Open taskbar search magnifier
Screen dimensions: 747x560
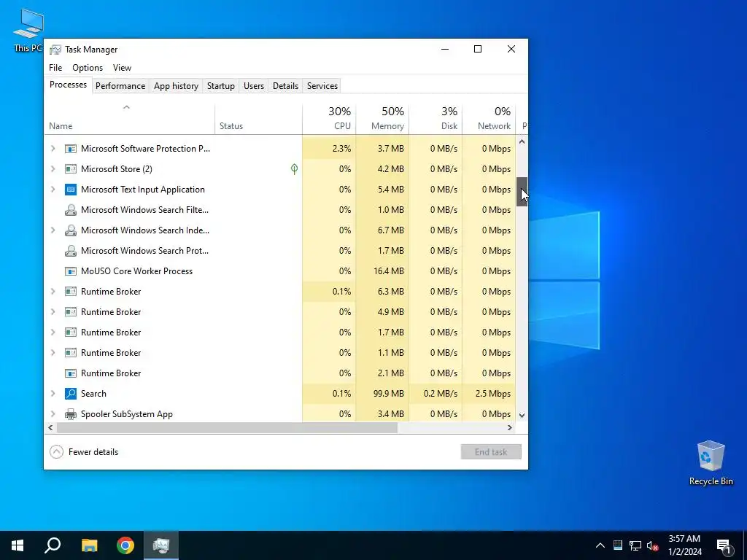point(53,545)
